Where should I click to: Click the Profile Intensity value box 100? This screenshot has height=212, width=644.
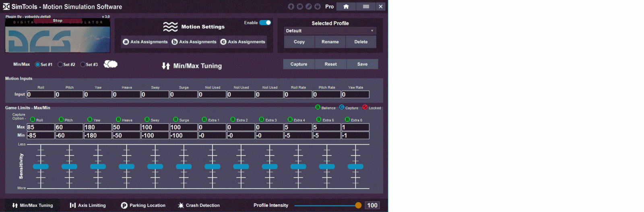pyautogui.click(x=372, y=205)
